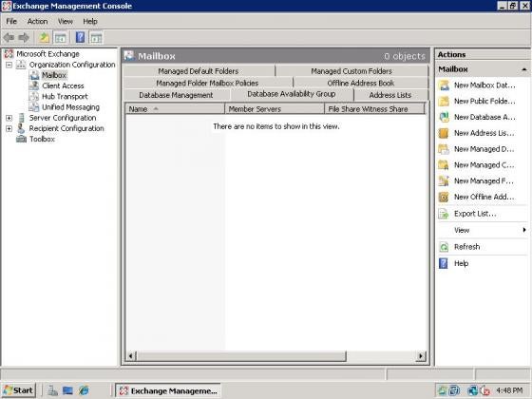This screenshot has height=399, width=532.
Task: Expand the Recipient Configuration tree node
Action: pos(9,128)
